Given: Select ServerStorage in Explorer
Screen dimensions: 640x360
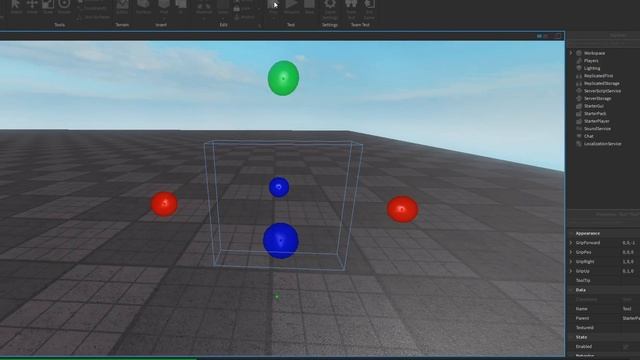Looking at the screenshot, I should point(598,98).
